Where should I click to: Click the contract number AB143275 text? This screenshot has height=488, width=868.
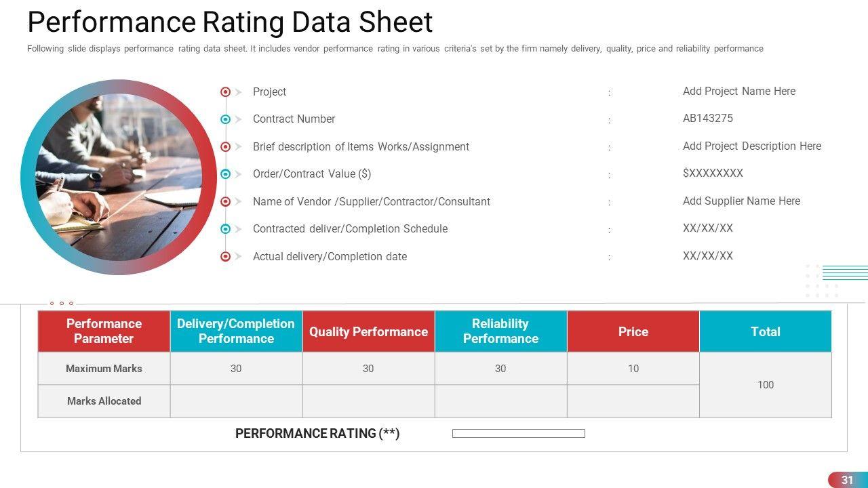coord(708,119)
